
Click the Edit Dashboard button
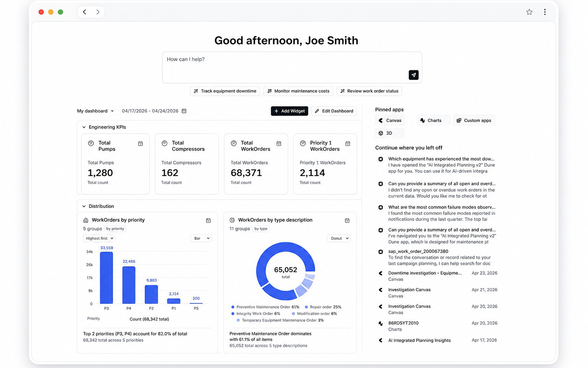[334, 111]
